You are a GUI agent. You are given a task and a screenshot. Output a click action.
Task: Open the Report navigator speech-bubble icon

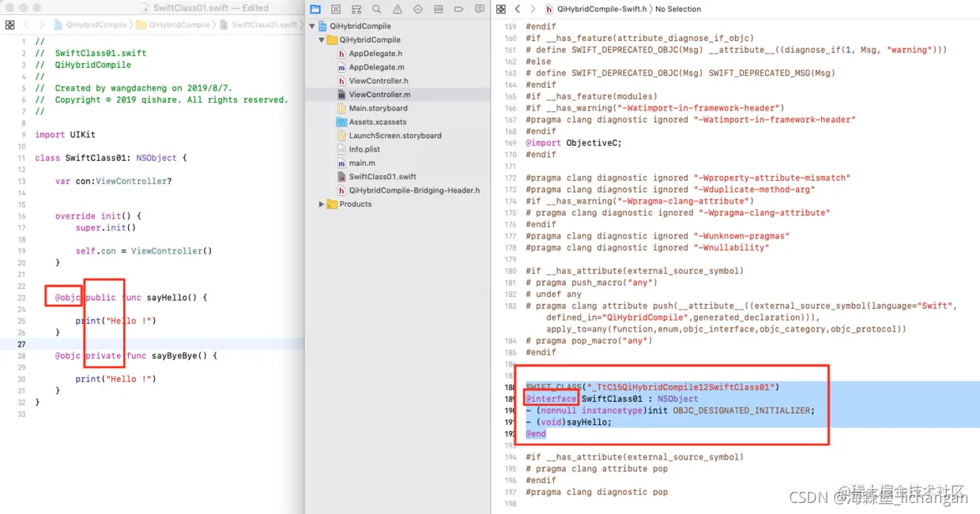(480, 9)
